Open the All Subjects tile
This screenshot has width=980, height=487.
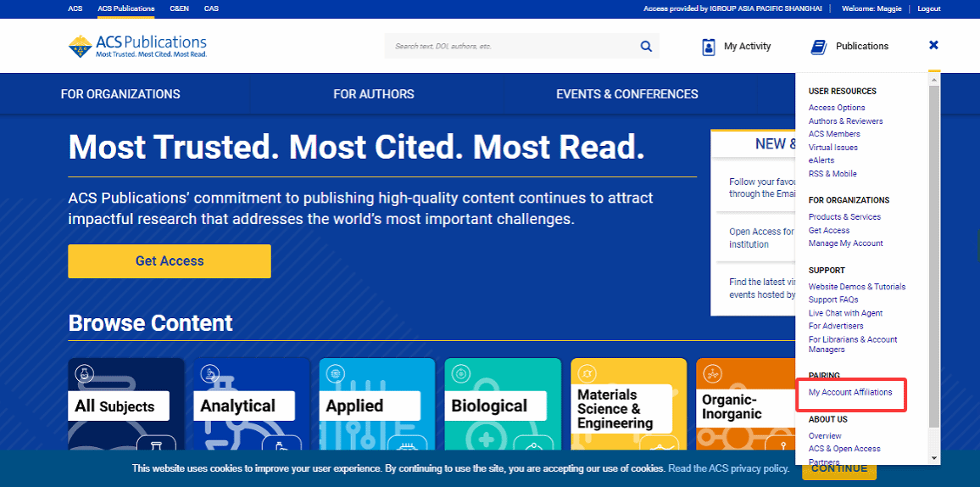[126, 405]
